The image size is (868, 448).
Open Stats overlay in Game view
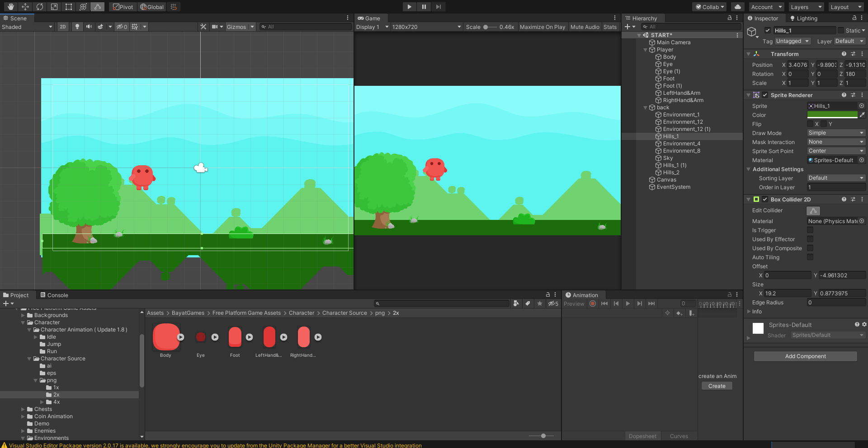click(x=610, y=27)
